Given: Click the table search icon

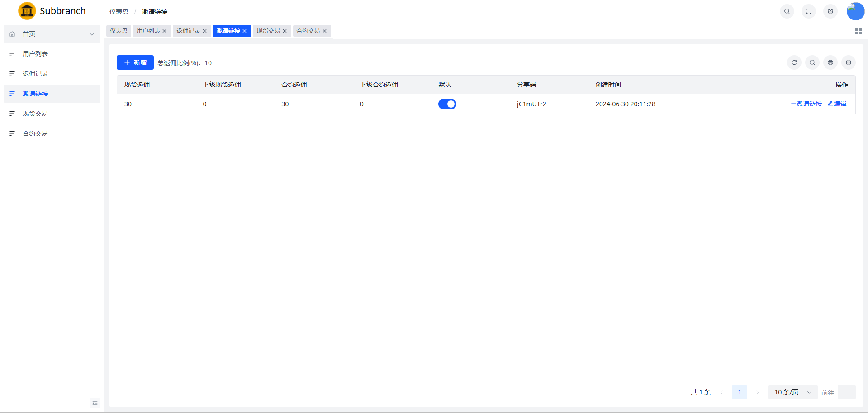Looking at the screenshot, I should (x=812, y=62).
